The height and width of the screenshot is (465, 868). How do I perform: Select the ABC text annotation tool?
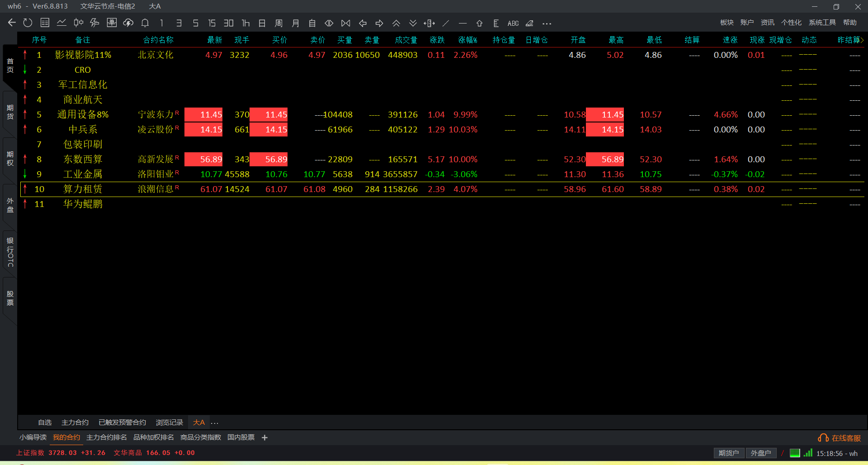pyautogui.click(x=513, y=23)
